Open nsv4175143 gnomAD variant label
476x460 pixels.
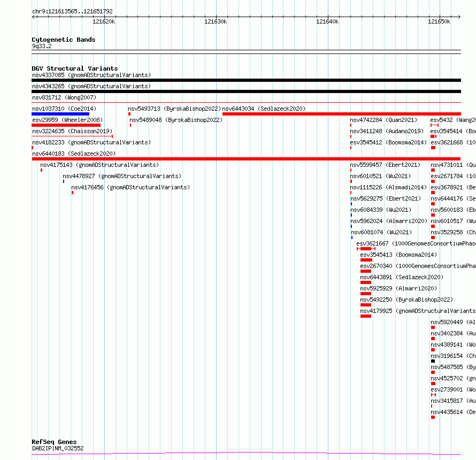(99, 165)
